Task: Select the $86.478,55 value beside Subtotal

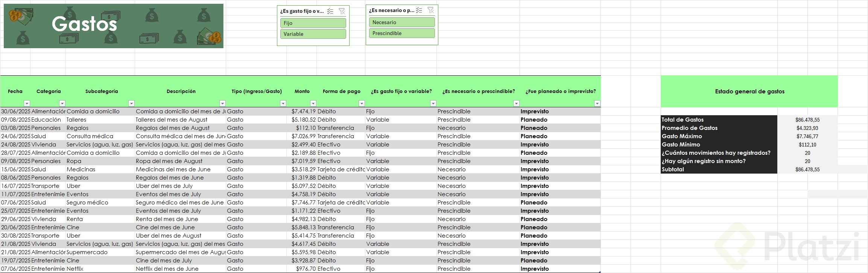Action: point(807,169)
